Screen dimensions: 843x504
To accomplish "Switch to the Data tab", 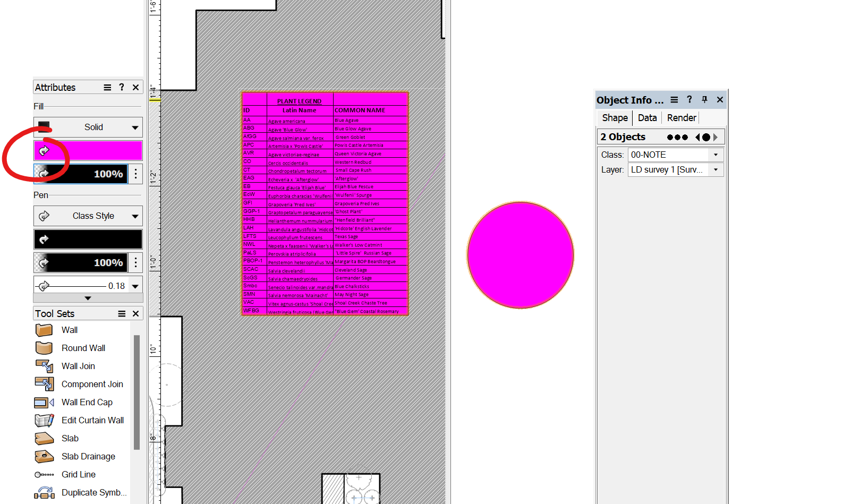I will (647, 118).
